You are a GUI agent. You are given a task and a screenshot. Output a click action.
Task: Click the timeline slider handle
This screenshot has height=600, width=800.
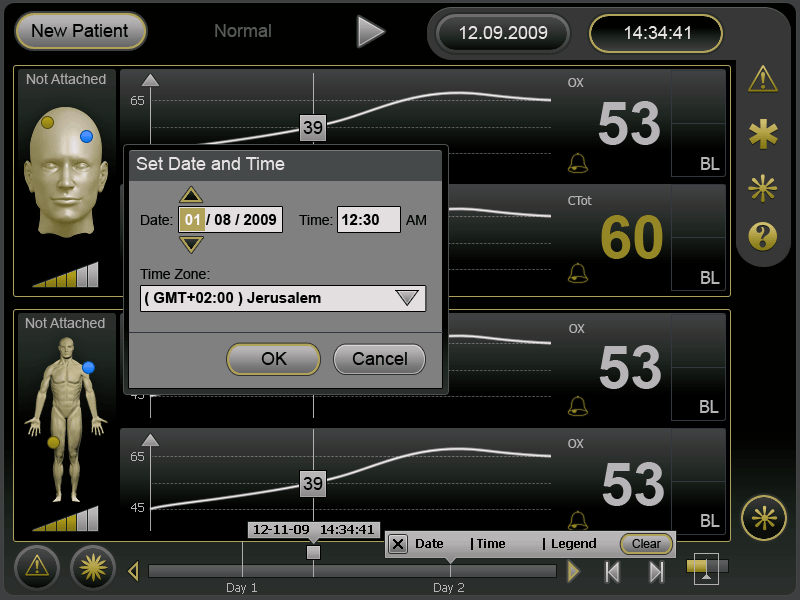pos(313,552)
